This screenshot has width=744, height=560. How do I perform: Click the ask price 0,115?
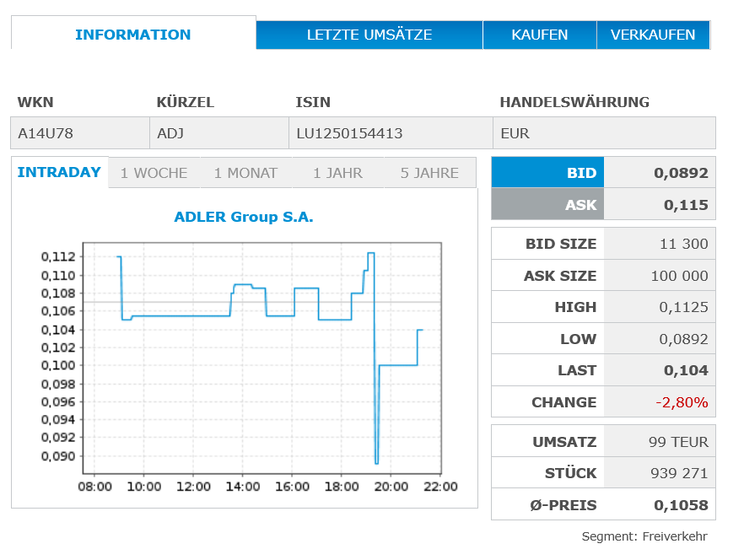pyautogui.click(x=686, y=205)
